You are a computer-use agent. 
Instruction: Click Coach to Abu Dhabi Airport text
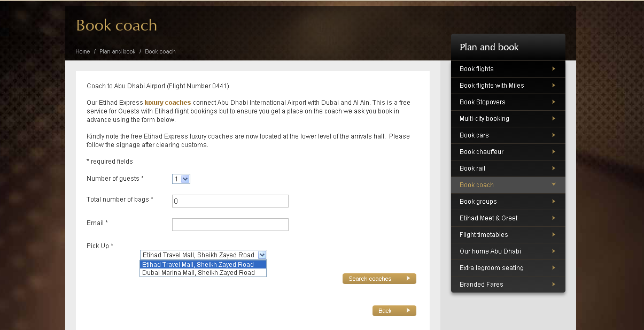click(158, 86)
